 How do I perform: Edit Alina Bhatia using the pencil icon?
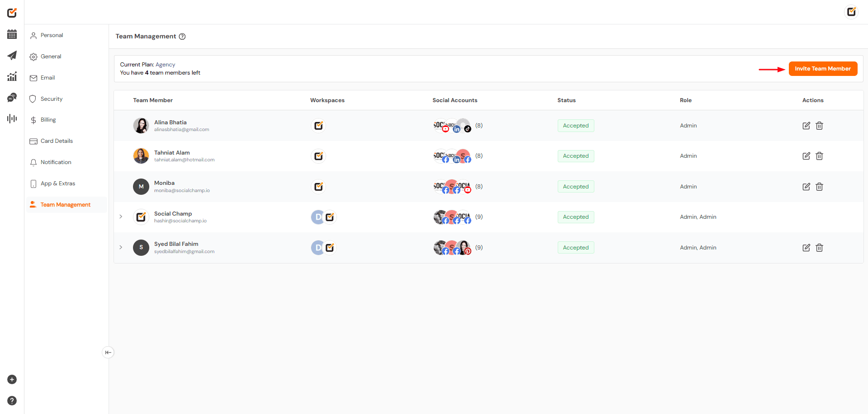point(806,126)
